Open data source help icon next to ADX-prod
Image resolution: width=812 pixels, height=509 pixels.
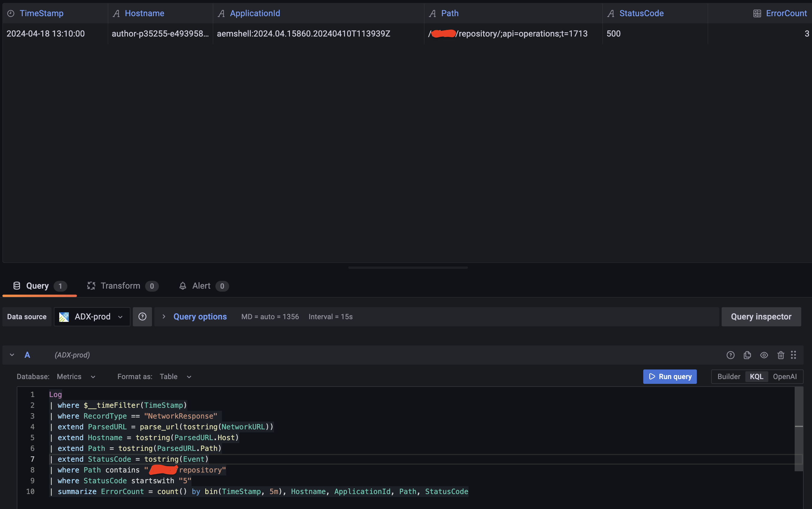pos(142,316)
